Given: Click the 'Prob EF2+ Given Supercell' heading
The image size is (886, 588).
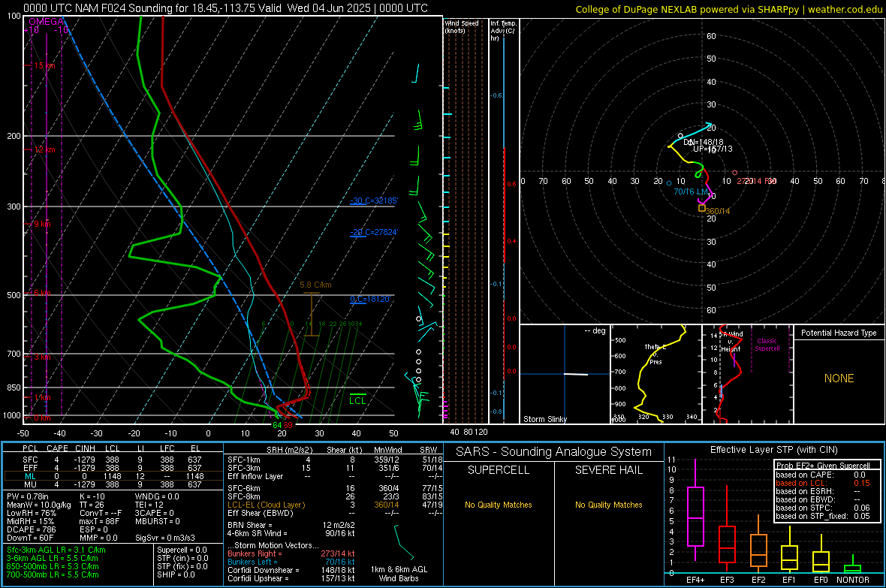Looking at the screenshot, I should (823, 466).
